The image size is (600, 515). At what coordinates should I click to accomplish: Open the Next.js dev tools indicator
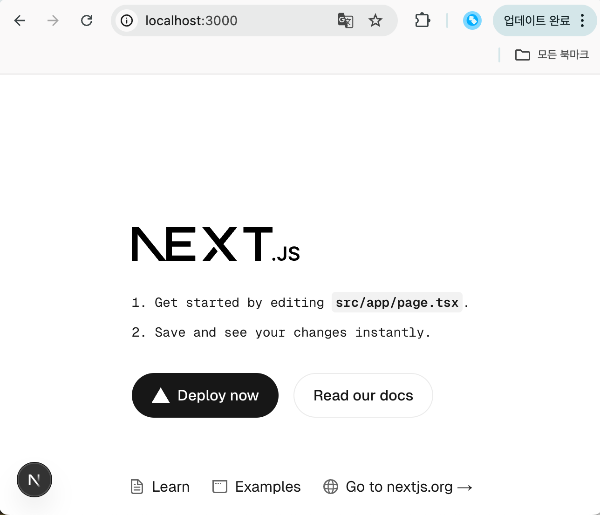[34, 479]
